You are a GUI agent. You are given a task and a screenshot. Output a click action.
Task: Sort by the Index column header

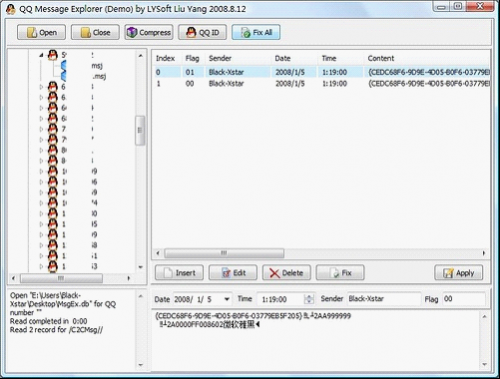(x=165, y=58)
